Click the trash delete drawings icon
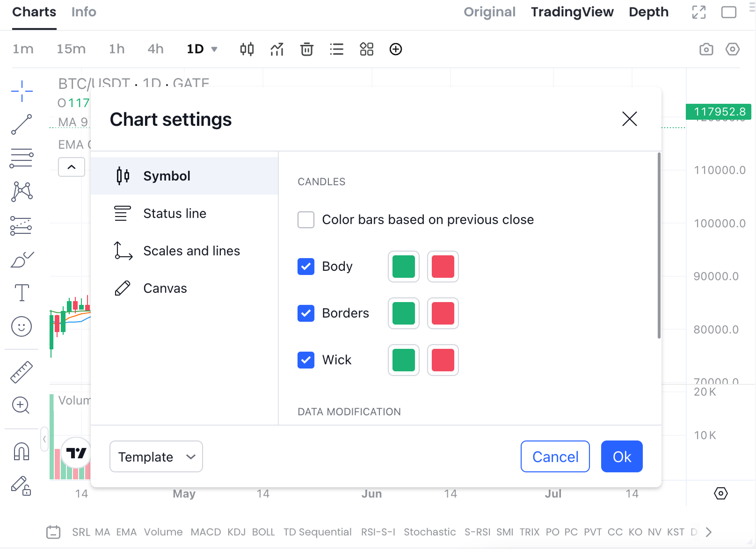756x549 pixels. coord(307,49)
